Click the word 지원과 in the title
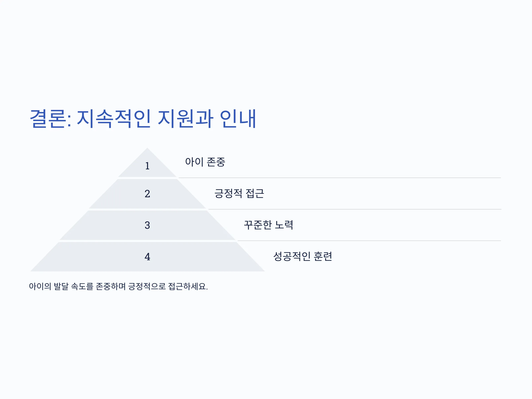The image size is (532, 399). click(185, 119)
